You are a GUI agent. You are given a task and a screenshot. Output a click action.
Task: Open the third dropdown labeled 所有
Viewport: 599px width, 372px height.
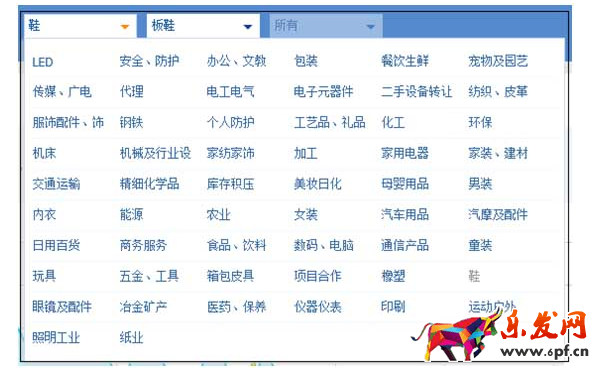326,26
